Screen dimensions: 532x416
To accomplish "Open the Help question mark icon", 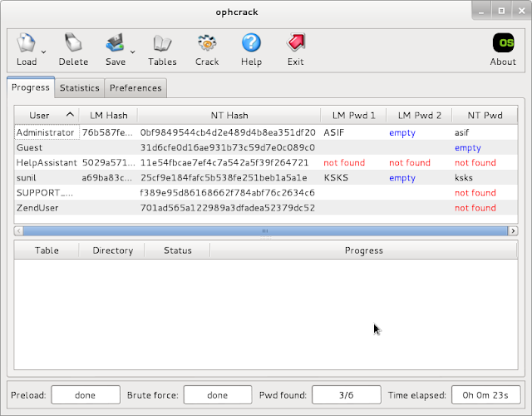I will [x=251, y=43].
